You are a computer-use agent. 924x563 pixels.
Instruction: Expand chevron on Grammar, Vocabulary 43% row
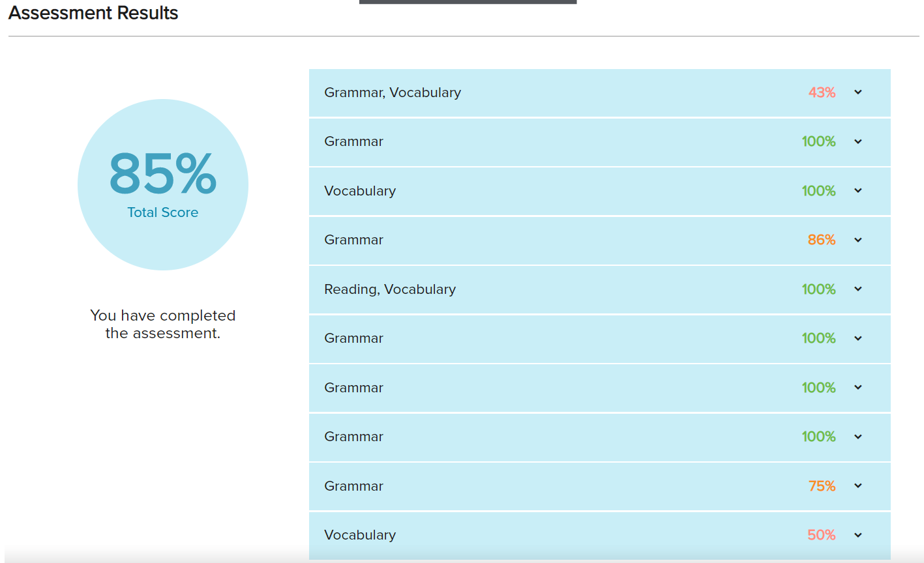(x=858, y=93)
